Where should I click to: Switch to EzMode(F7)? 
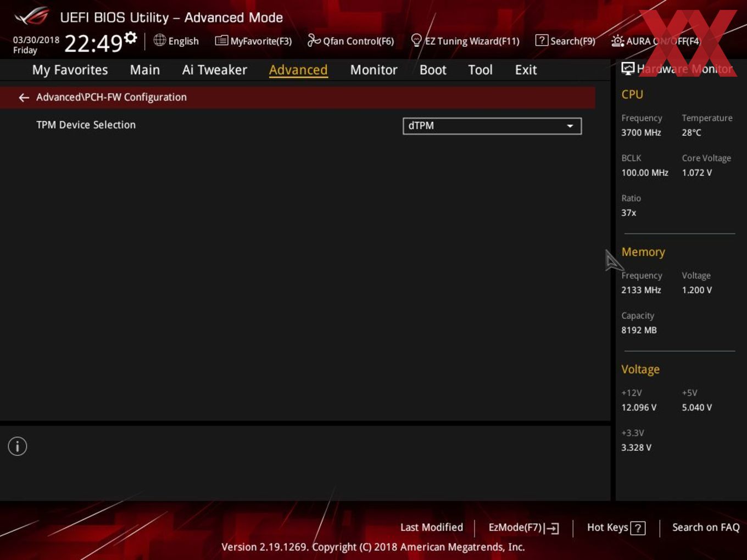(x=523, y=528)
